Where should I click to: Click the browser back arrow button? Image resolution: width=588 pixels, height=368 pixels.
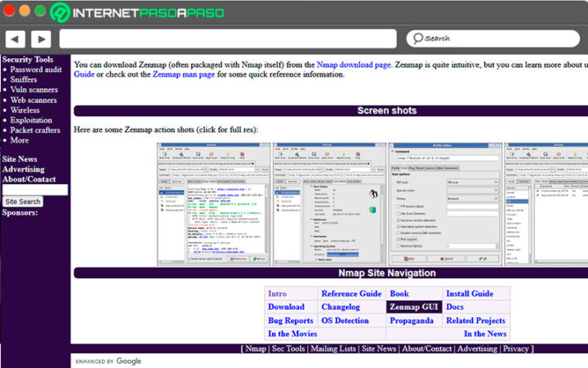tap(15, 38)
